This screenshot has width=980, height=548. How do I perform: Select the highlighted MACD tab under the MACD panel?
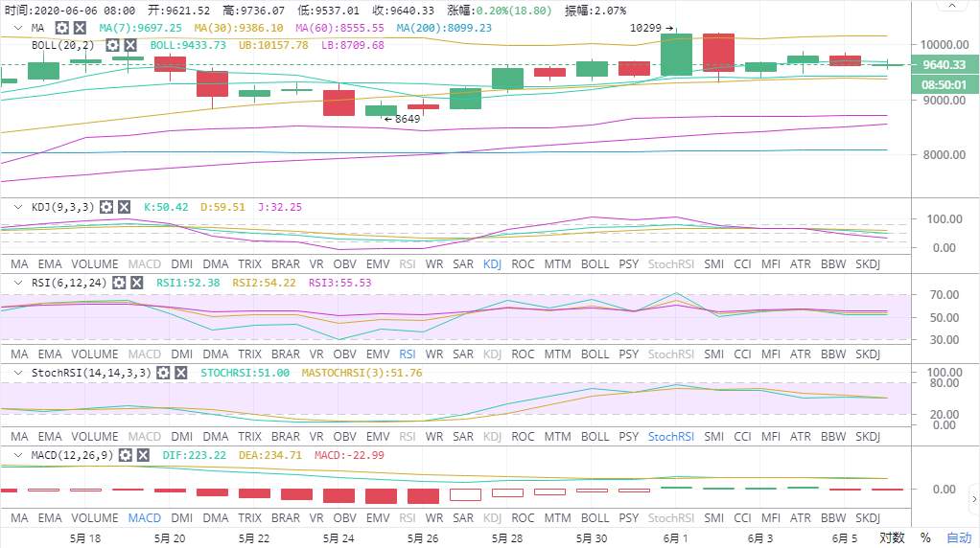tap(145, 518)
